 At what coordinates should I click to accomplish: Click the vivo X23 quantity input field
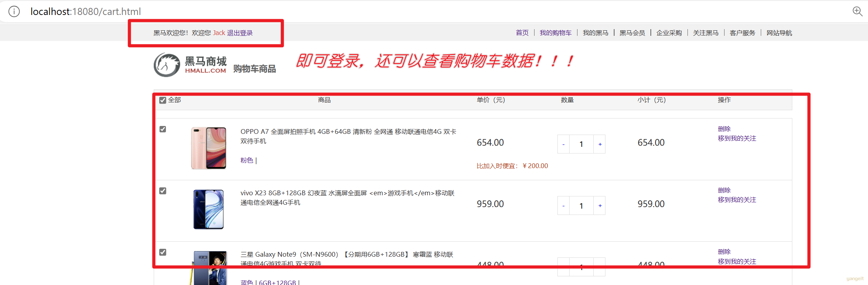coord(581,205)
